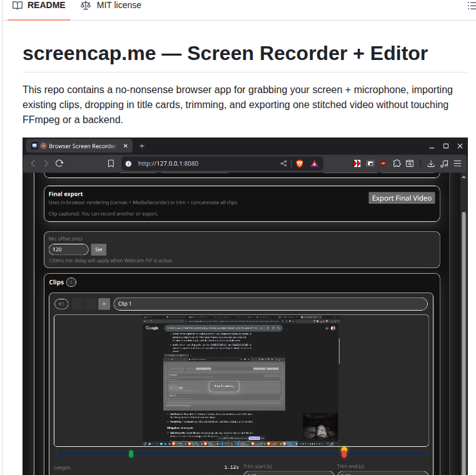Screen dimensions: 476x475
Task: Click the red double-arrow extension icon
Action: 357,164
